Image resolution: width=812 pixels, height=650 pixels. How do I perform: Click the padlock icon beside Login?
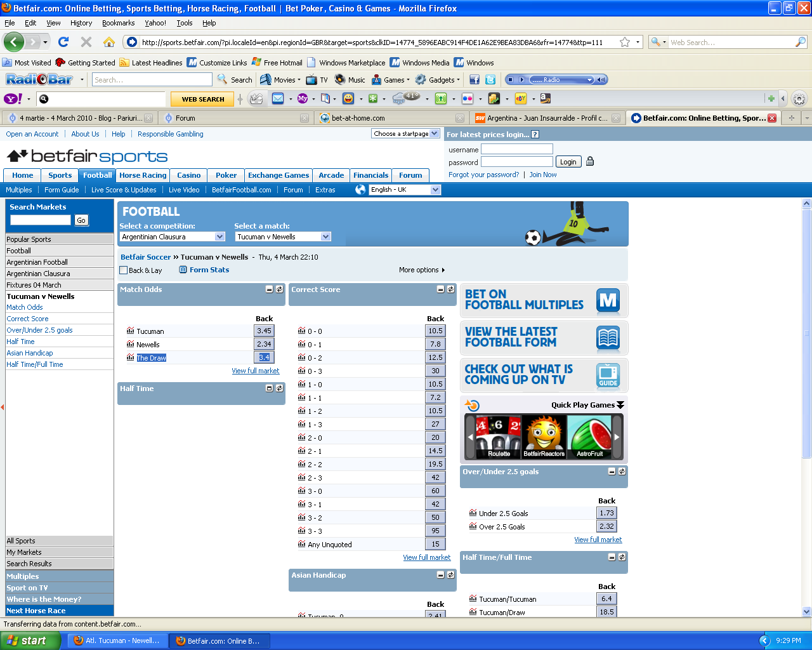click(589, 161)
